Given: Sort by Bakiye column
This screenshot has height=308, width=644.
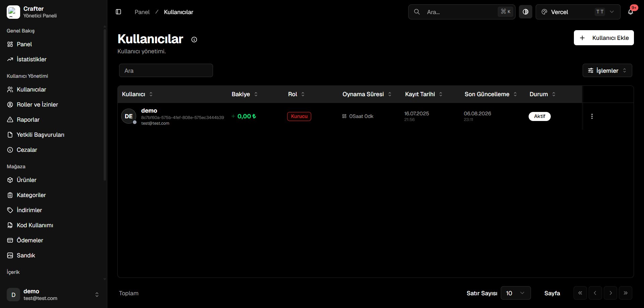Looking at the screenshot, I should 245,94.
